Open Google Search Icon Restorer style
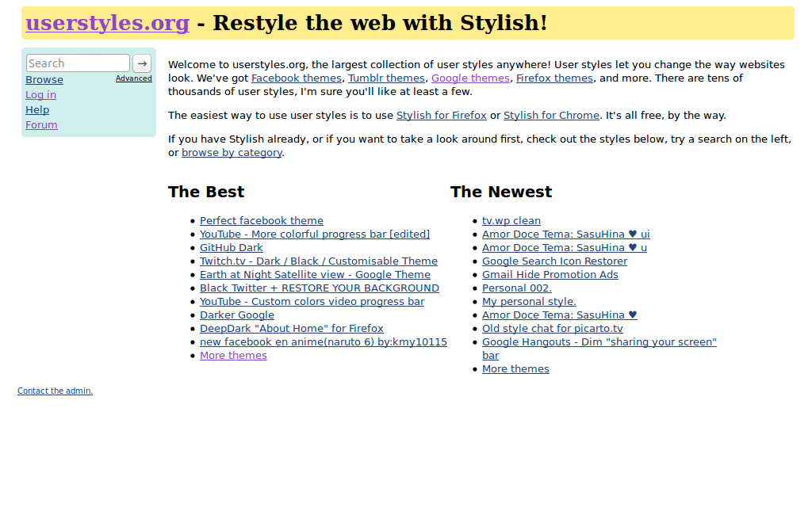 (554, 261)
